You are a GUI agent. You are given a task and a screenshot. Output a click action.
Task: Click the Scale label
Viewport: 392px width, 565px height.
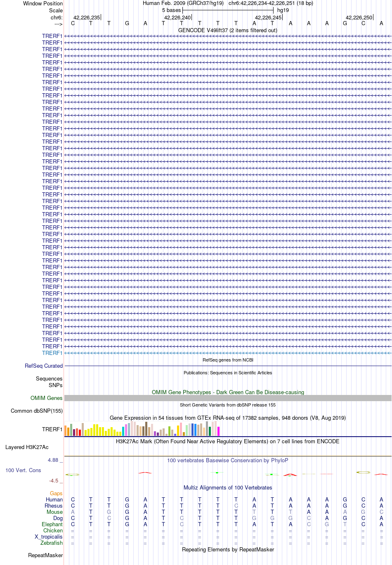point(56,10)
